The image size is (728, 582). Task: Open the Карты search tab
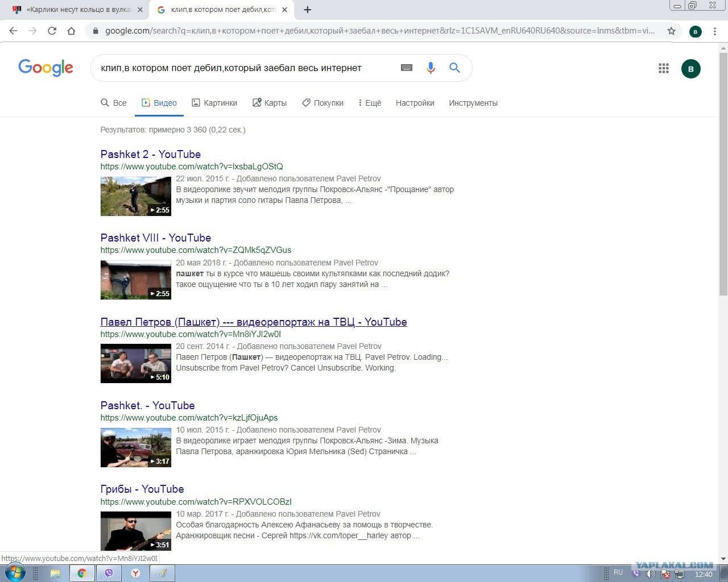tap(270, 103)
